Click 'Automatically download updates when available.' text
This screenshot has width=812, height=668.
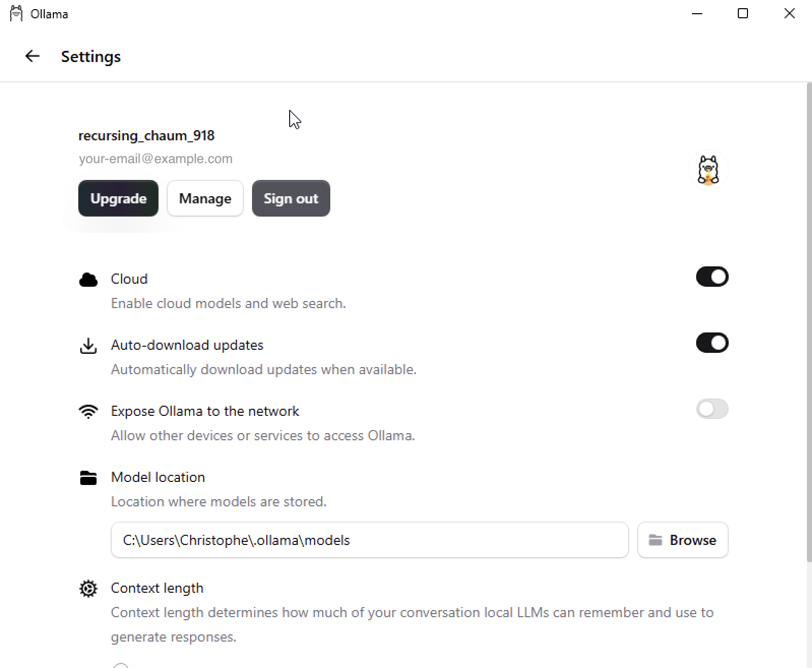point(263,370)
